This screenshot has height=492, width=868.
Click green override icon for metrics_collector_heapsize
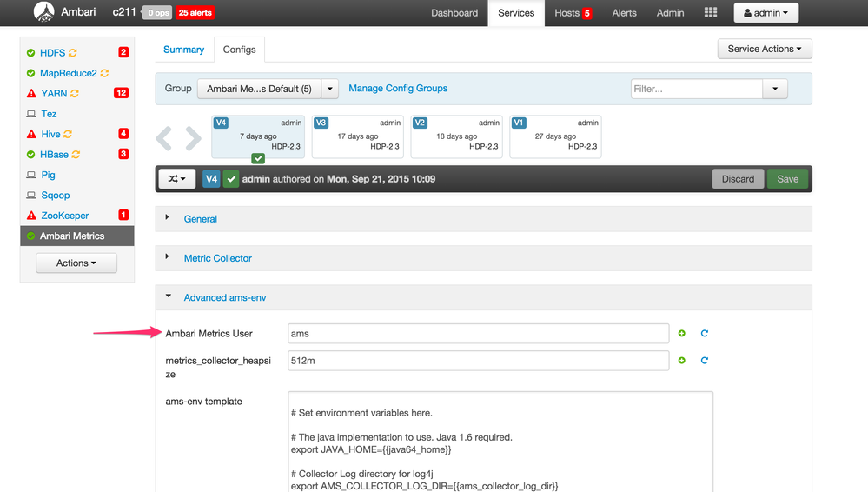pos(681,360)
